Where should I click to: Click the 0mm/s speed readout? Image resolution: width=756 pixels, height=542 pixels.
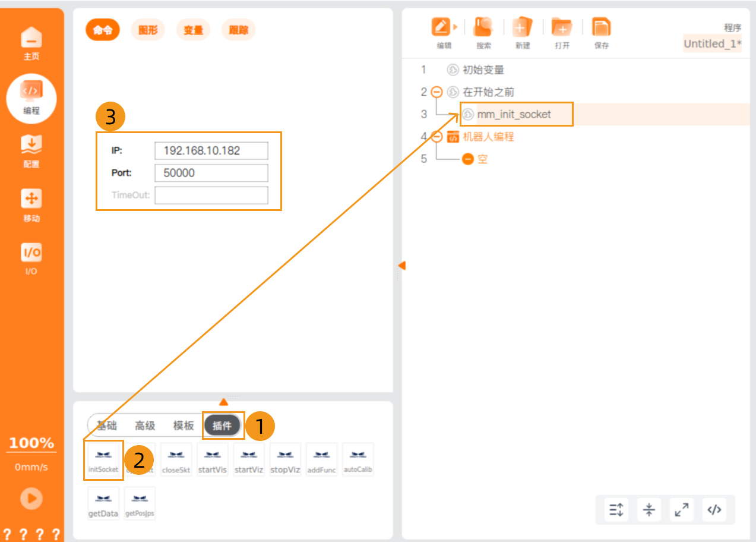[x=31, y=467]
